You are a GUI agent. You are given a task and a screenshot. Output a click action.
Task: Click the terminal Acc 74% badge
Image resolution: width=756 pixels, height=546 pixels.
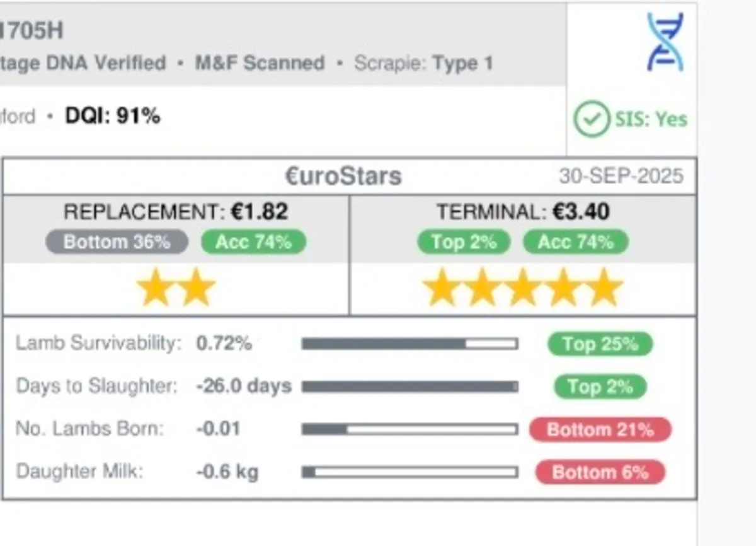tap(576, 243)
